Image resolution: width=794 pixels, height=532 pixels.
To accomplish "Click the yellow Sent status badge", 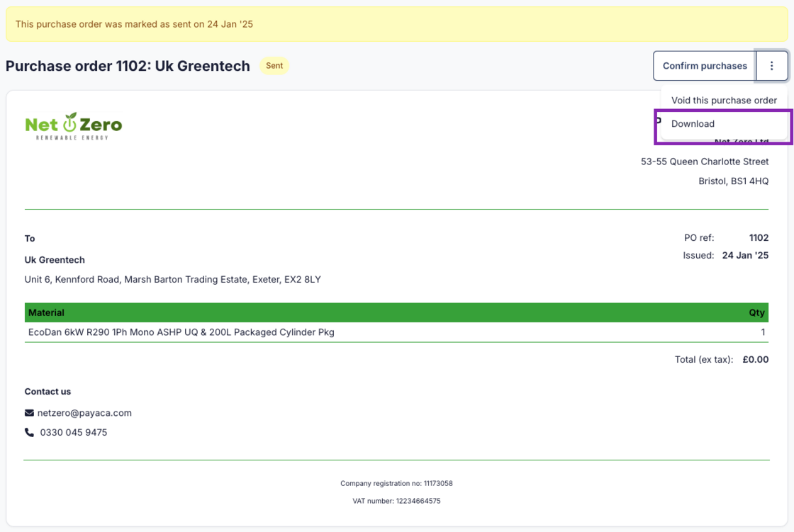I will point(274,66).
